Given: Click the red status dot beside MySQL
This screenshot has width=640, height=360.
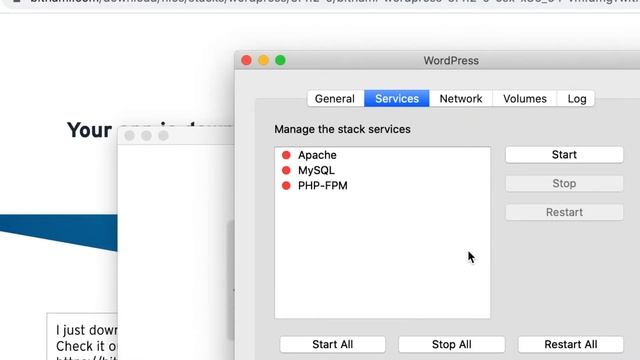Looking at the screenshot, I should click(x=286, y=170).
